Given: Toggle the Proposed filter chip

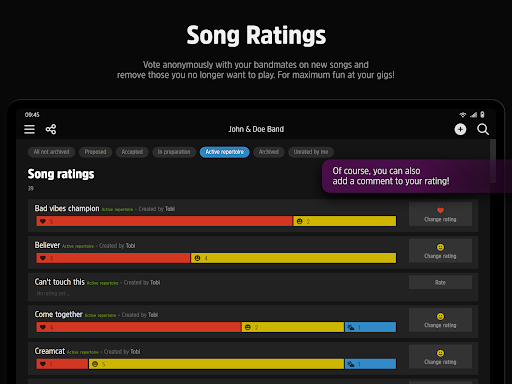Looking at the screenshot, I should (95, 152).
